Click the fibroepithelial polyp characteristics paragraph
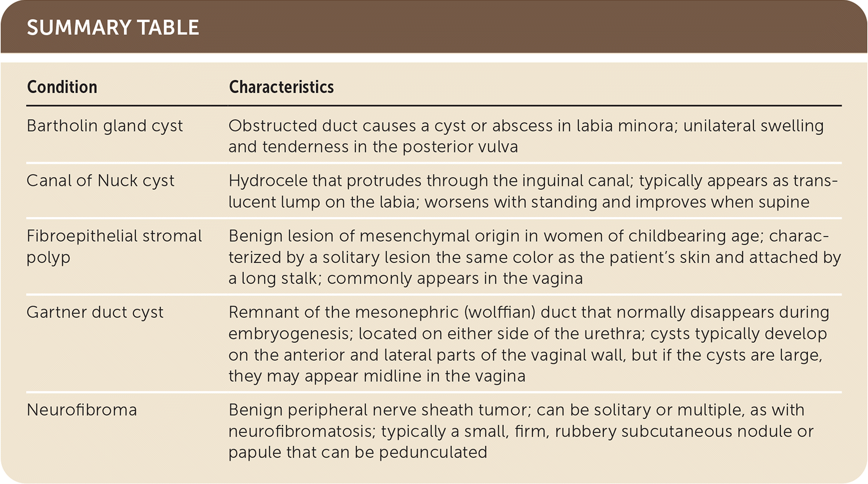The height and width of the screenshot is (484, 868). [534, 257]
